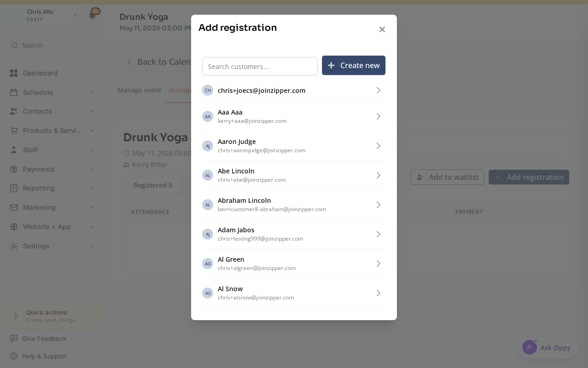Click chevron arrow on Abe Lincoln row

point(379,175)
